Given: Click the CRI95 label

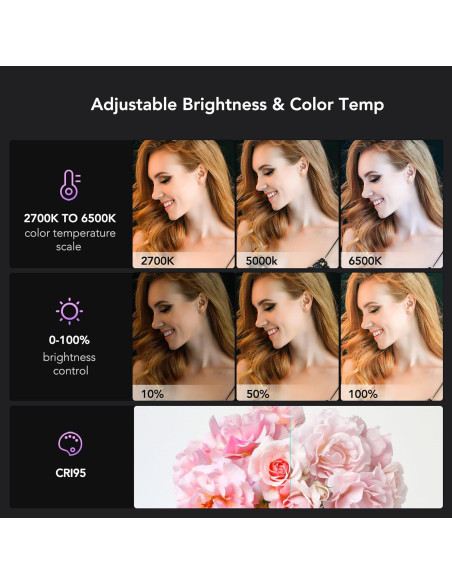Looking at the screenshot, I should pos(70,473).
